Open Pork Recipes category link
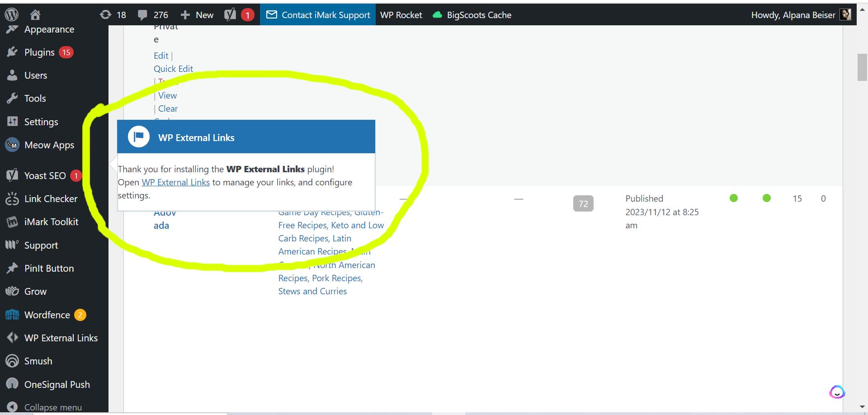Viewport: 868px width, 415px height. [337, 278]
